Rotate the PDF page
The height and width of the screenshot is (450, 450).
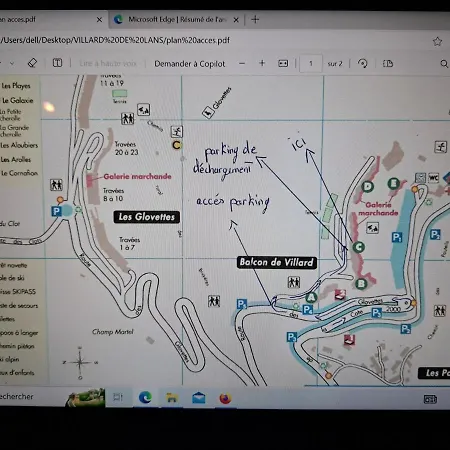[363, 63]
